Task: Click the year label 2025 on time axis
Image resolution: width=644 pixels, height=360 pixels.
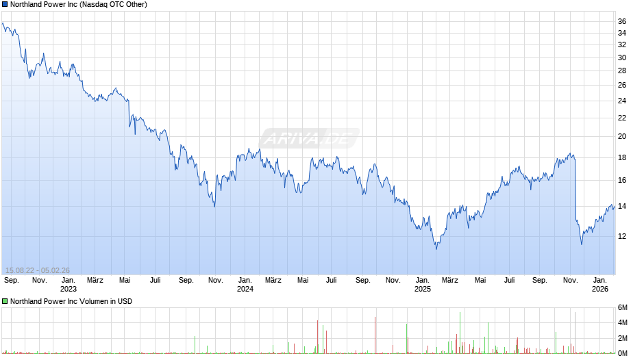Action: click(423, 289)
